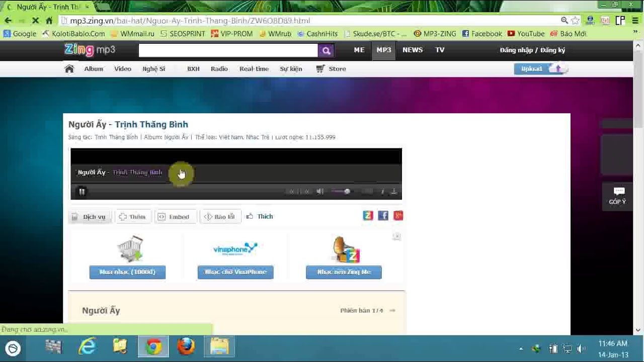Click the Chrome taskbar icon
The image size is (644, 362).
click(x=153, y=347)
